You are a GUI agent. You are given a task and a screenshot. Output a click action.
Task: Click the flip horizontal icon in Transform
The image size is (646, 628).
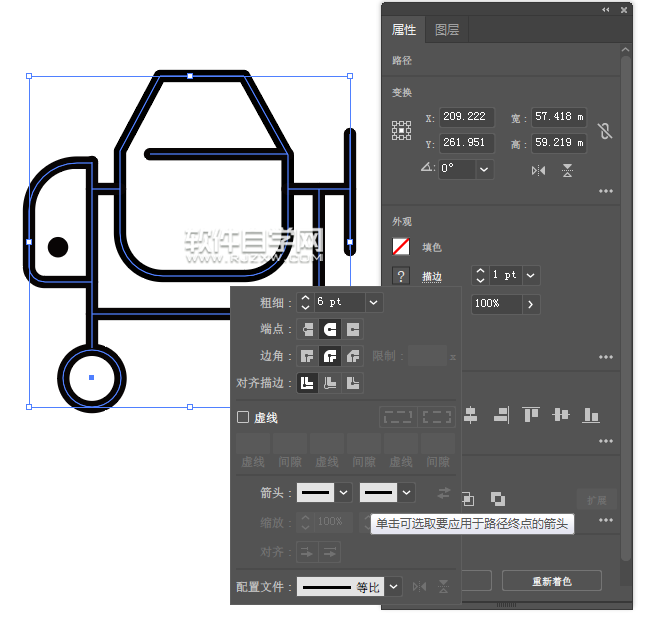tap(539, 170)
